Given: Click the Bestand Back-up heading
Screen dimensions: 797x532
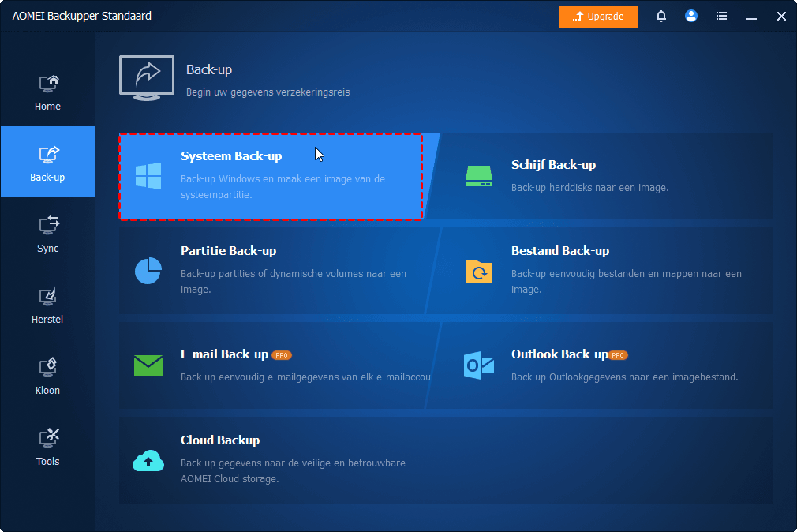Looking at the screenshot, I should point(560,251).
